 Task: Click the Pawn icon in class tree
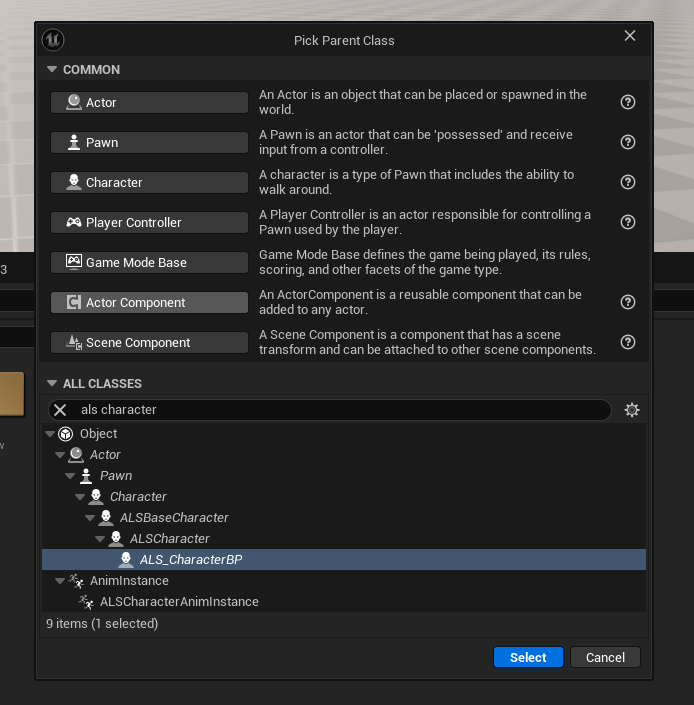[86, 476]
